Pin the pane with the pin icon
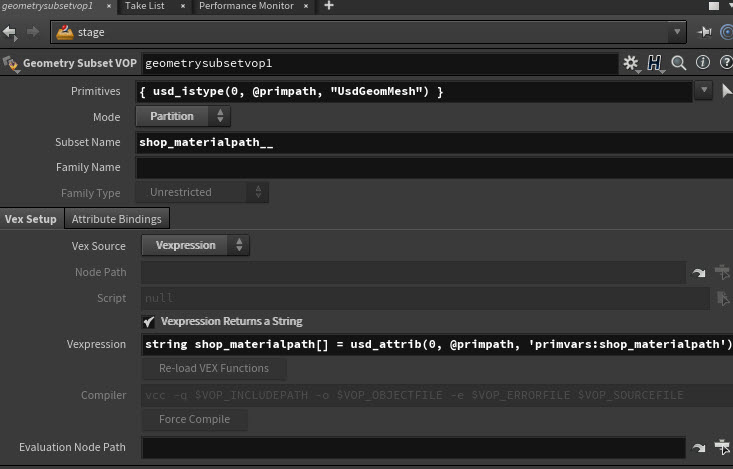733x469 pixels. pos(704,32)
